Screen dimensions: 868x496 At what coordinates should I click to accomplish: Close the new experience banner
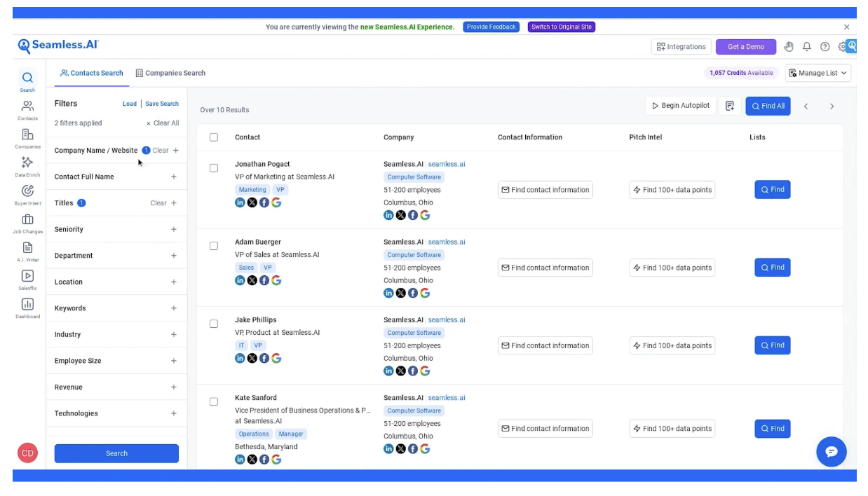[846, 27]
